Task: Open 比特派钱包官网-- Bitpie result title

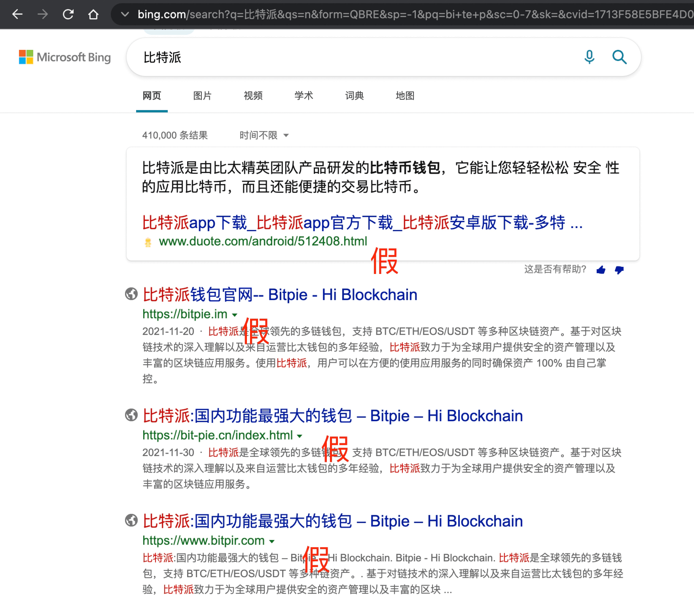Action: (x=280, y=295)
